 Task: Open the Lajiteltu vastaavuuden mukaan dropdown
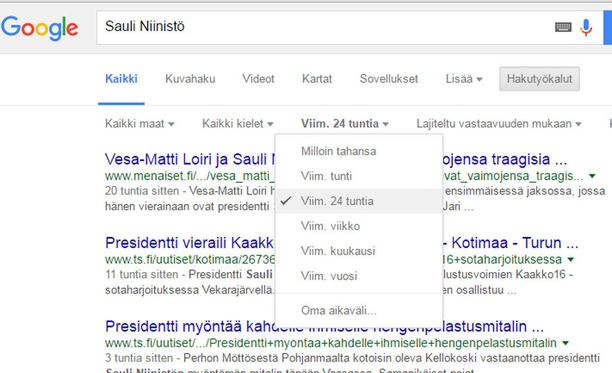(x=499, y=124)
